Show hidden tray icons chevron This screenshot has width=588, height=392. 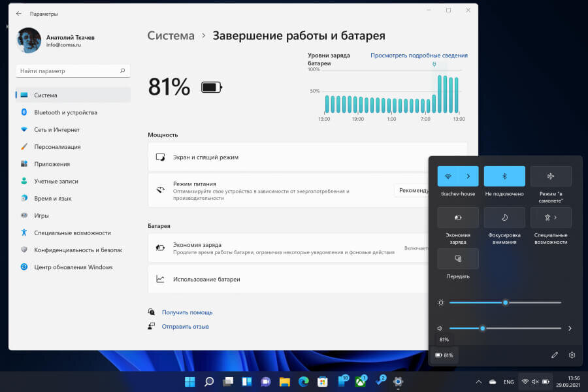point(478,382)
